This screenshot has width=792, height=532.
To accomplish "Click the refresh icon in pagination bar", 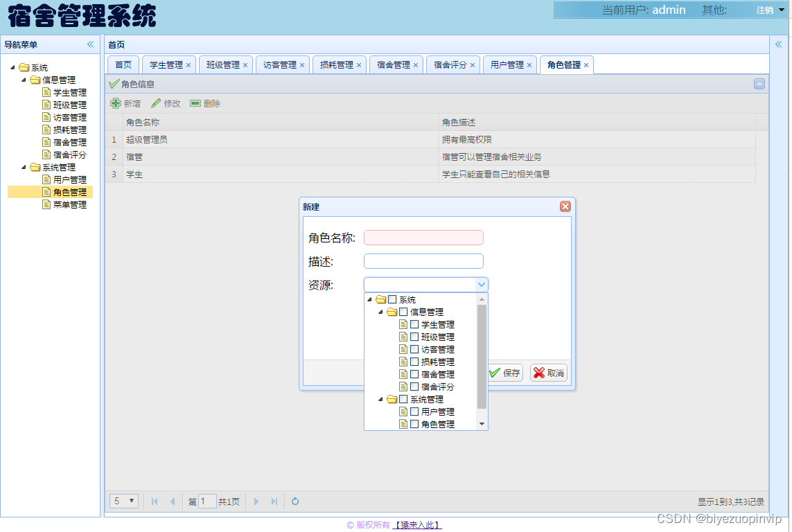I will coord(294,501).
